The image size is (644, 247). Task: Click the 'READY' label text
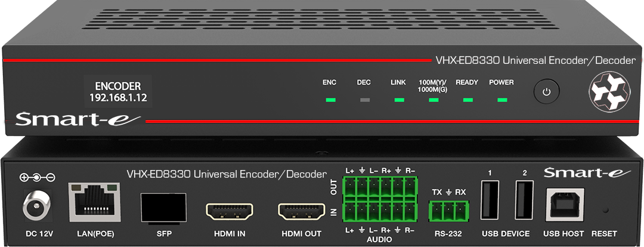pyautogui.click(x=467, y=82)
